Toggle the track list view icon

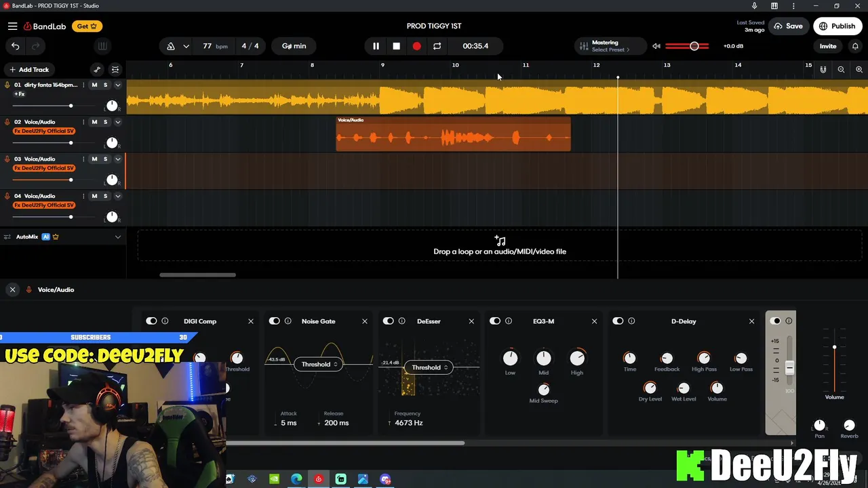[x=115, y=69]
